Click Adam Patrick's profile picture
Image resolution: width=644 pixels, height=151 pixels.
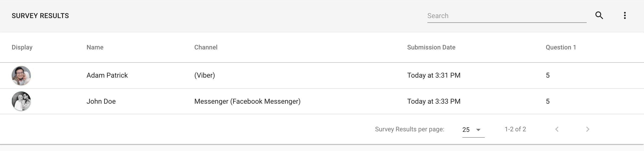tap(21, 75)
